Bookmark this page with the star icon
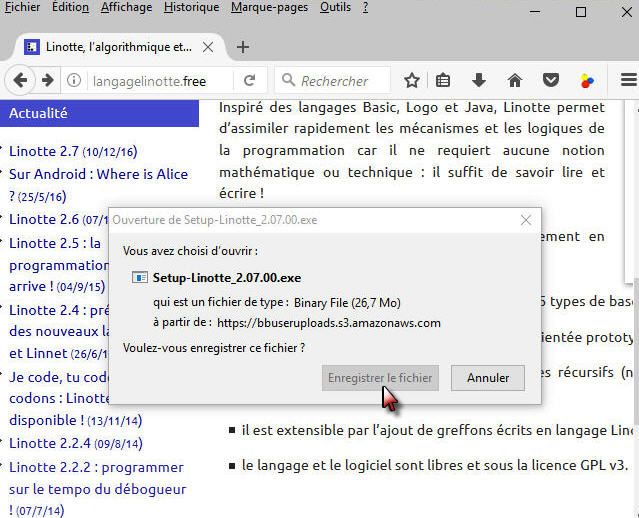The width and height of the screenshot is (639, 518). tap(412, 80)
